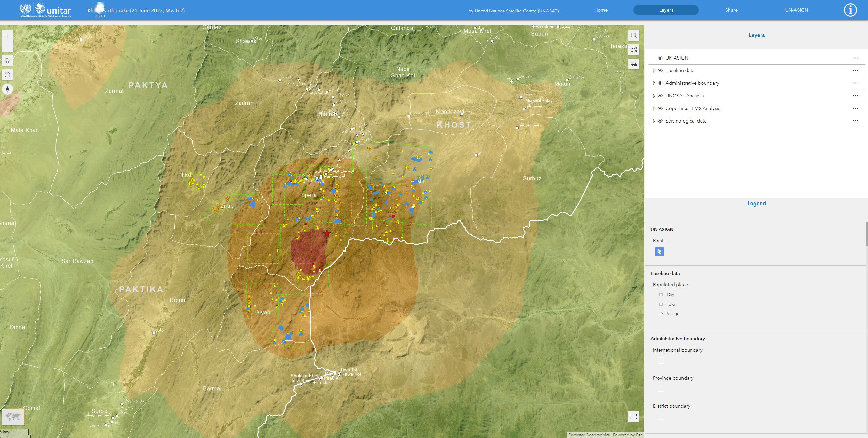
Task: Open the measurement ruler tool
Action: [x=633, y=64]
